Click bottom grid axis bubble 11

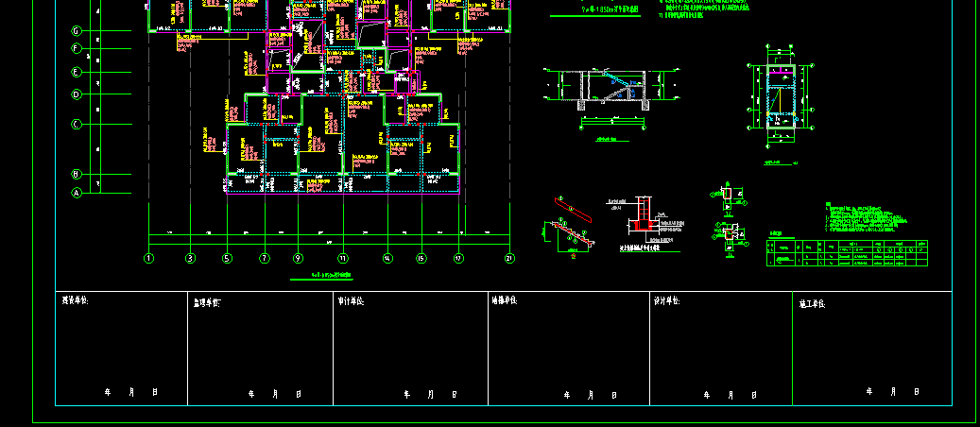pyautogui.click(x=343, y=258)
